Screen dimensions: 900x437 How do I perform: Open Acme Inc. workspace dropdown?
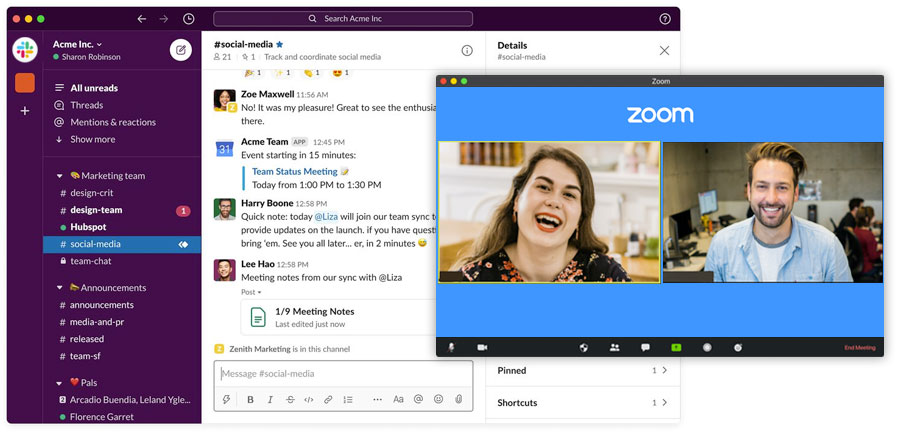pyautogui.click(x=77, y=44)
